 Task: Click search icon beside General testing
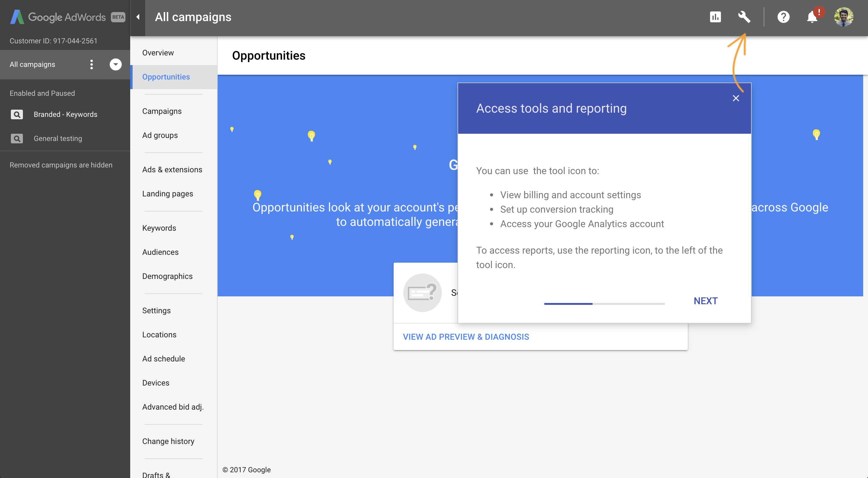coord(17,139)
